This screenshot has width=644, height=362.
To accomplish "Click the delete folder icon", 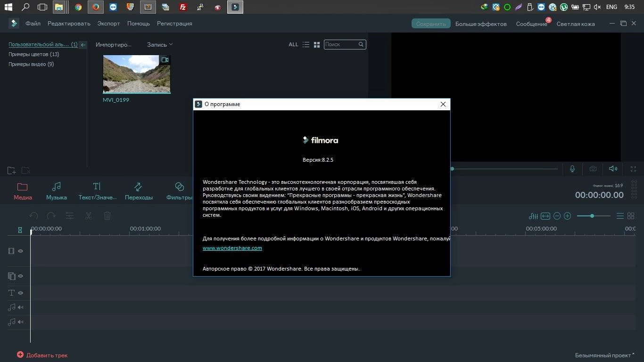I will click(26, 171).
